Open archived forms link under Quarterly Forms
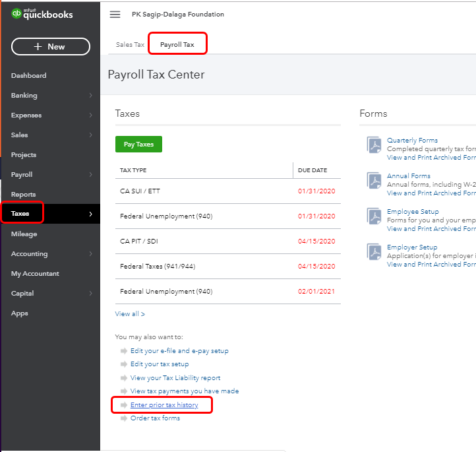476x452 pixels. (431, 157)
